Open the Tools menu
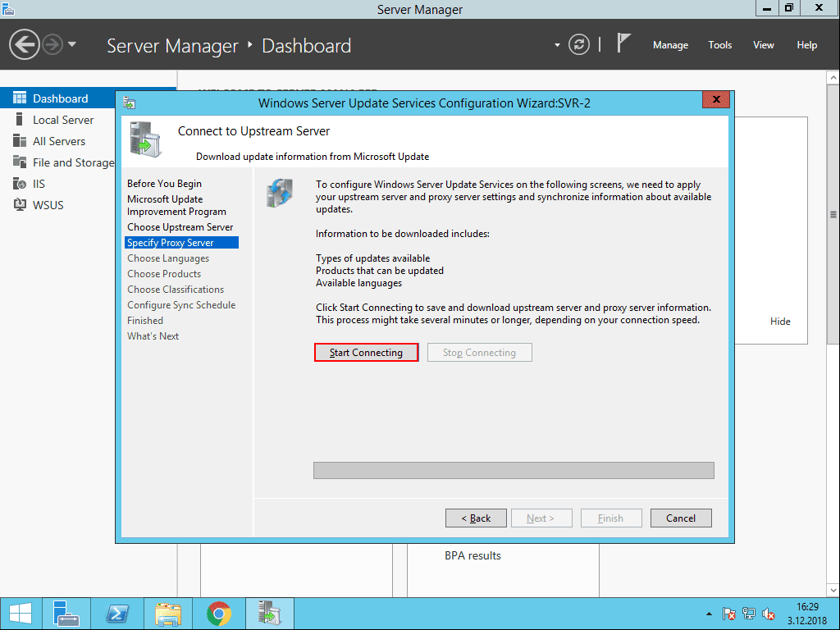The image size is (840, 630). 719,45
